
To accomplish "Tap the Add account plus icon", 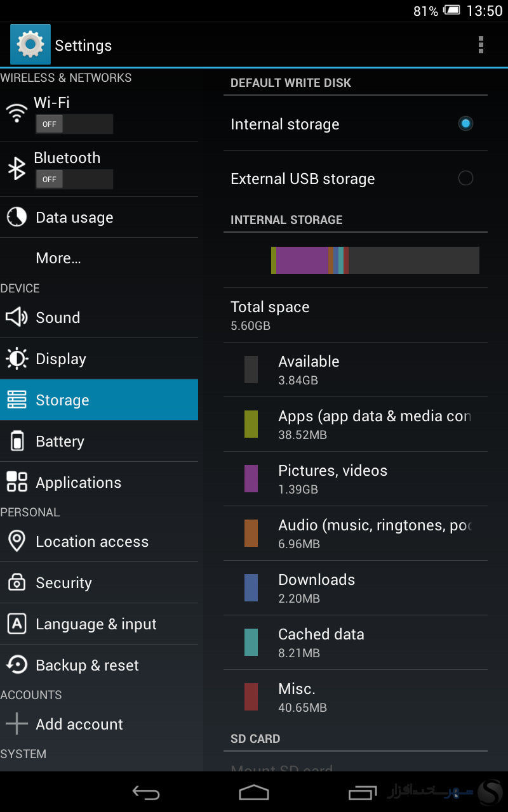I will tap(17, 724).
